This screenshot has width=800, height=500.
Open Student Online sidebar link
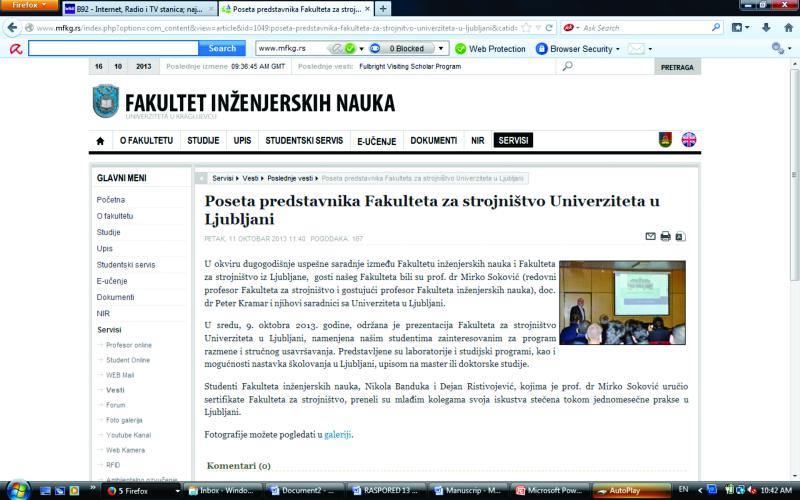tap(128, 360)
